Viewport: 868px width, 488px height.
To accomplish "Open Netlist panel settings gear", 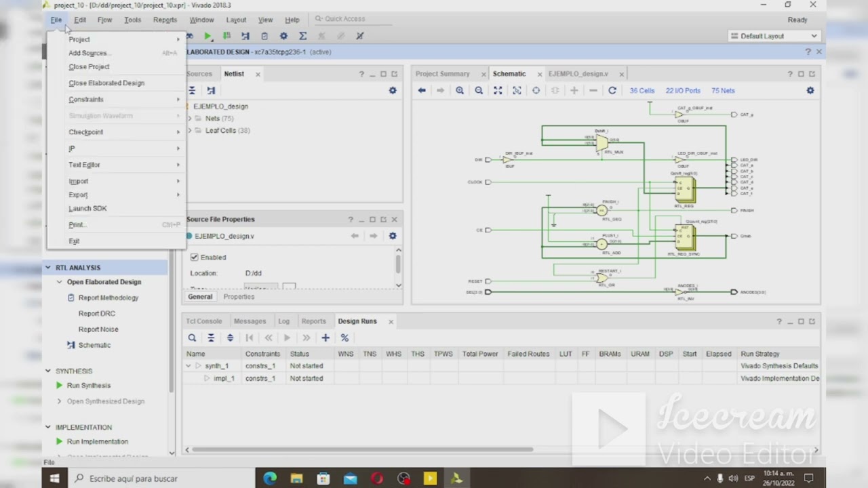I will pyautogui.click(x=393, y=90).
